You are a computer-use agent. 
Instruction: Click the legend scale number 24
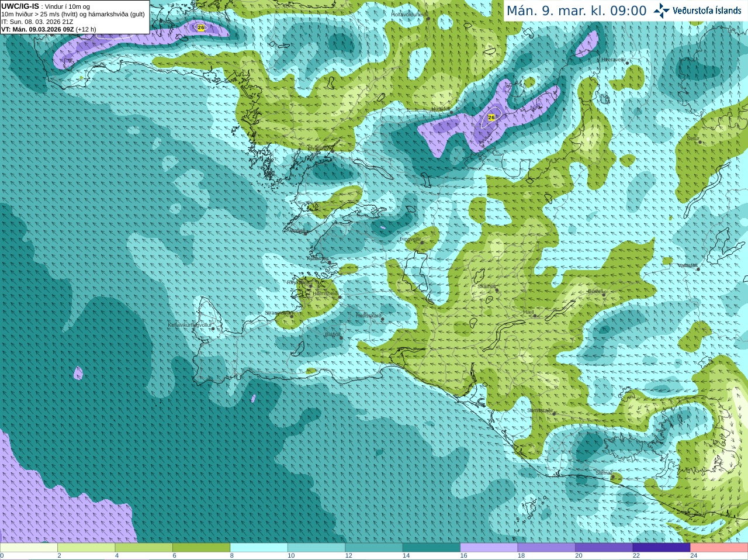(694, 556)
